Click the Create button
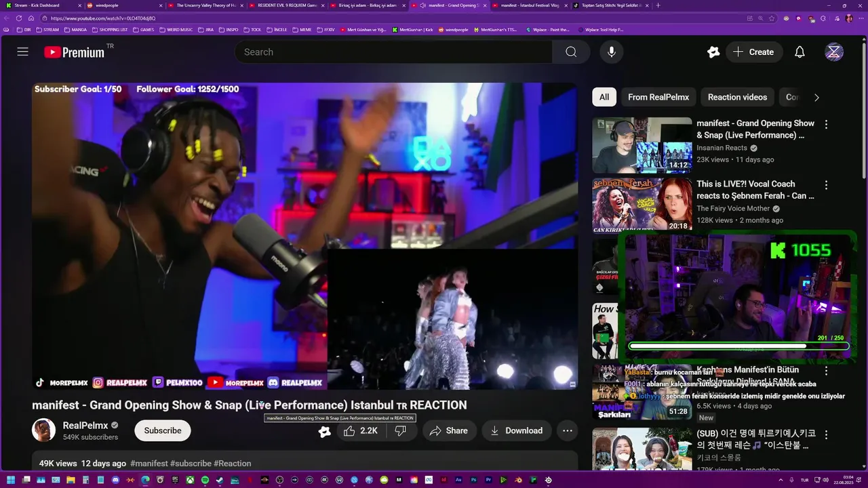Image resolution: width=868 pixels, height=488 pixels. tap(754, 52)
